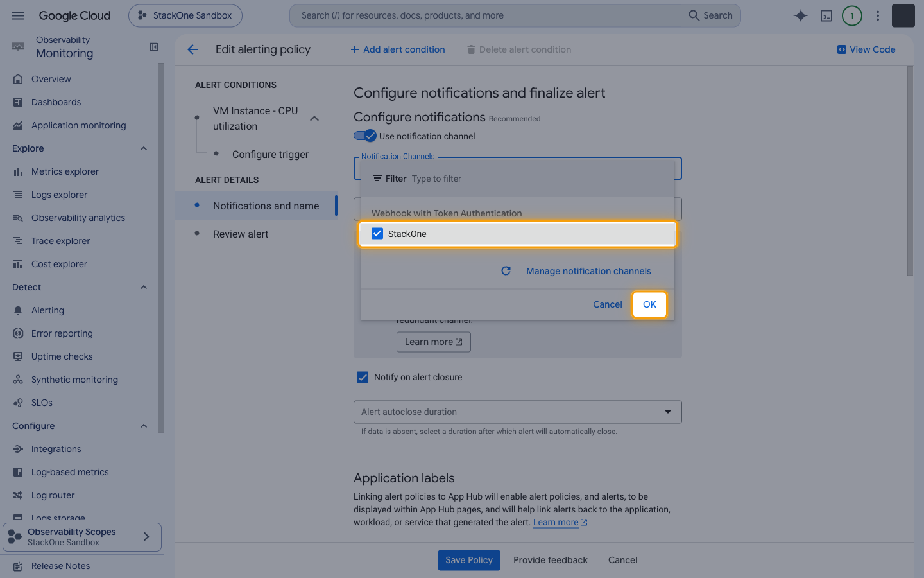Click the Log router icon
The image size is (924, 578).
18,495
